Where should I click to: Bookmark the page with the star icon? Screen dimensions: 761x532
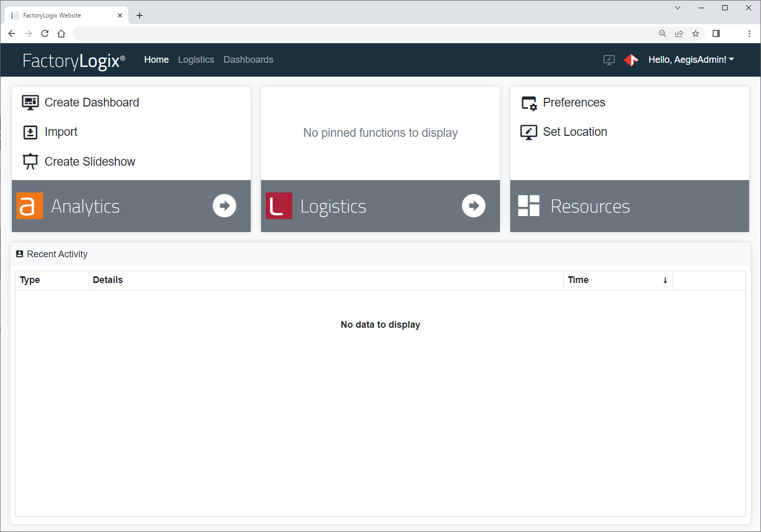pos(696,33)
